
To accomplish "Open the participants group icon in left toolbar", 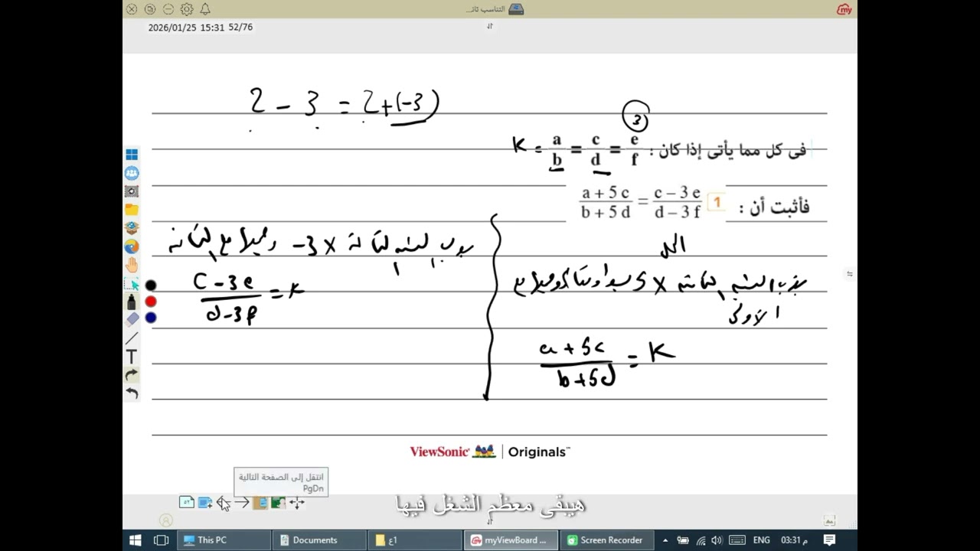I will click(132, 173).
